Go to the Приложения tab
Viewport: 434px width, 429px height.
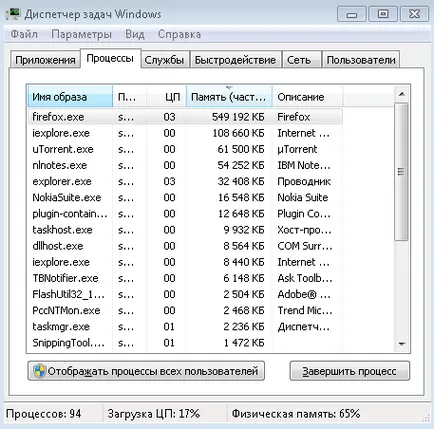[45, 60]
